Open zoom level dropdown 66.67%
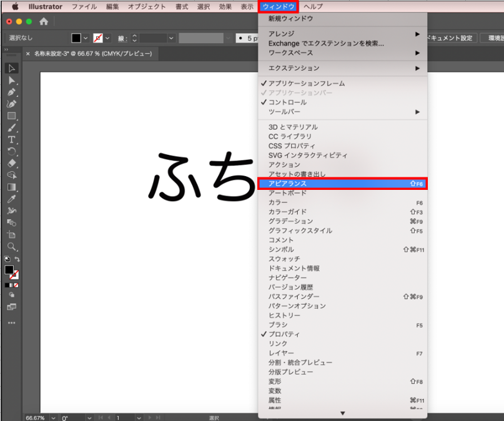This screenshot has height=421, width=504. tap(53, 418)
